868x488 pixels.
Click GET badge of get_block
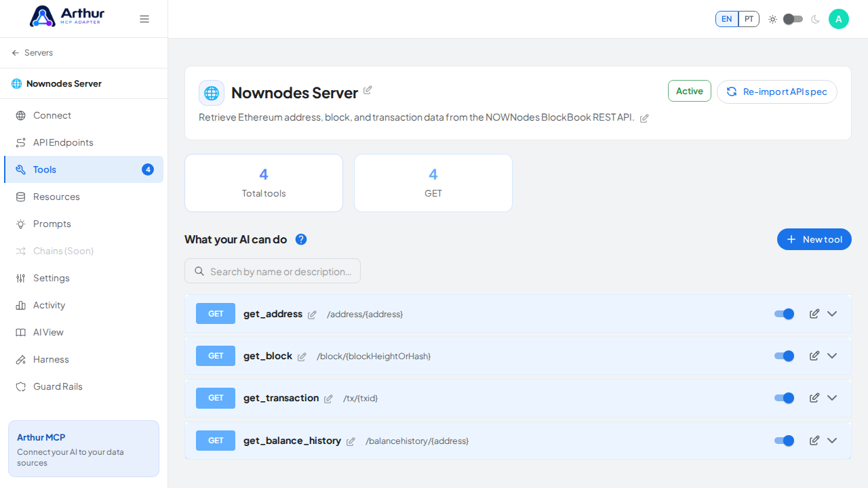pos(216,356)
